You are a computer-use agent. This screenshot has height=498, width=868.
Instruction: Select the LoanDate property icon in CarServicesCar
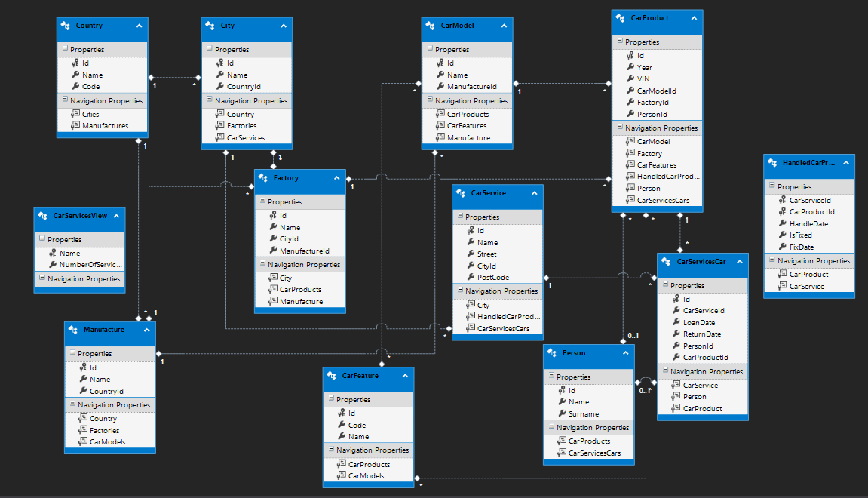678,321
